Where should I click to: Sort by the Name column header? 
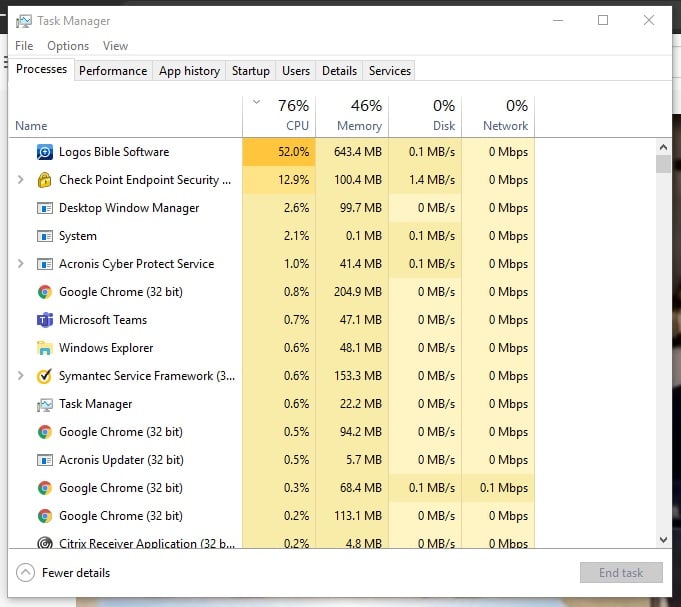point(125,116)
